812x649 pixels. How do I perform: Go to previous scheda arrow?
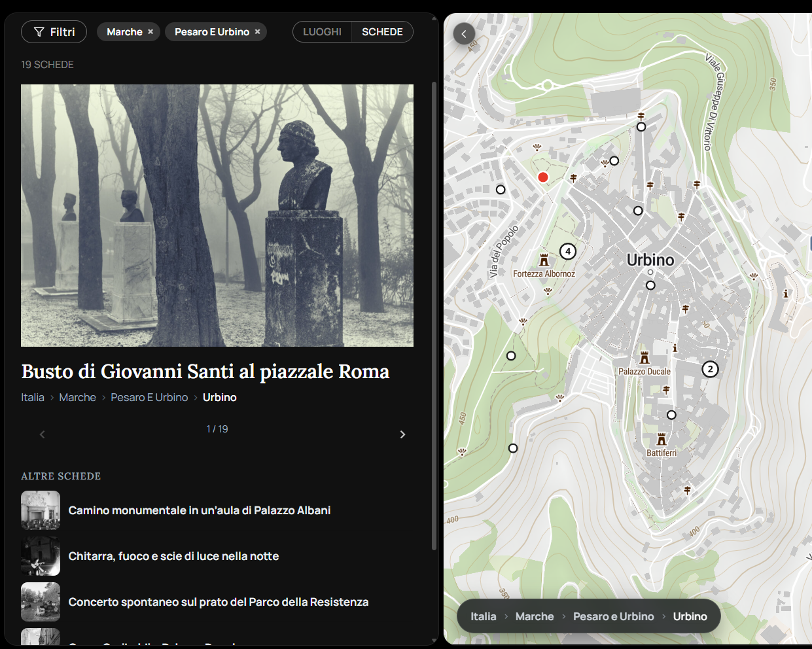click(43, 434)
